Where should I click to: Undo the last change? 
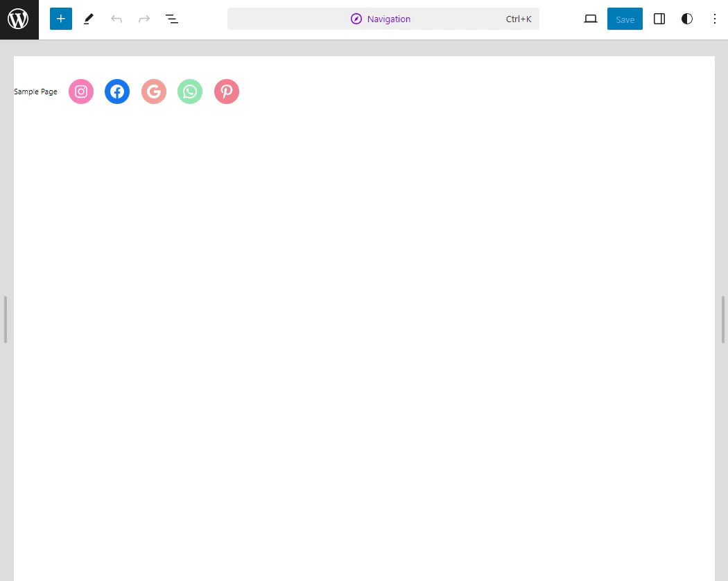[x=116, y=19]
